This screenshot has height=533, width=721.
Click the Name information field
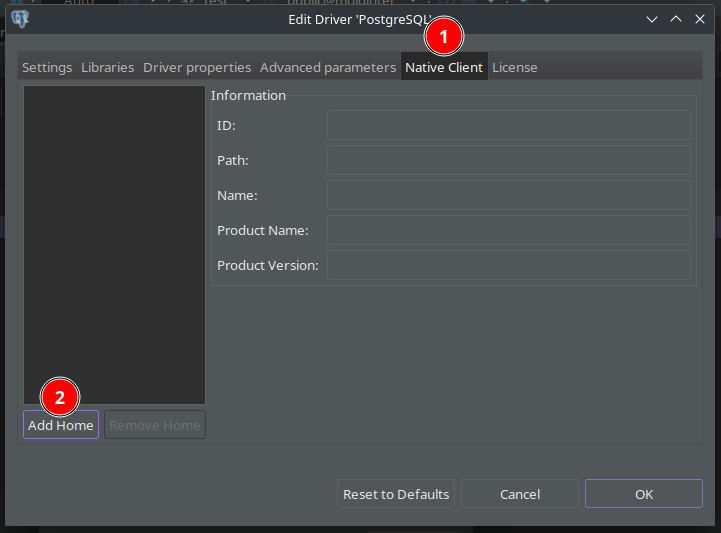tap(509, 195)
